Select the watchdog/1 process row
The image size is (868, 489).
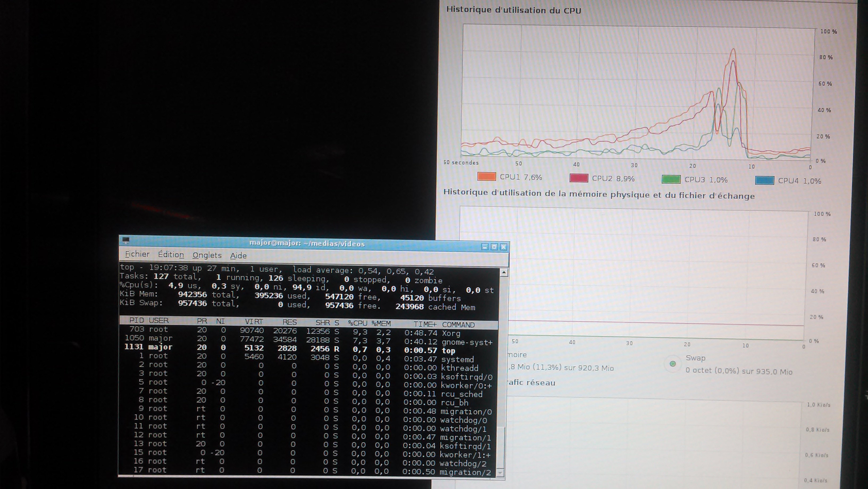308,428
